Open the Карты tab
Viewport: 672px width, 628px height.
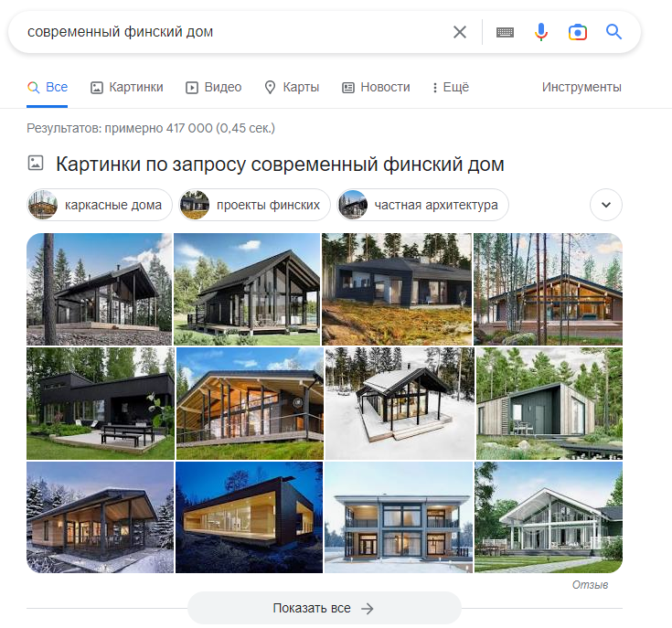[x=292, y=88]
